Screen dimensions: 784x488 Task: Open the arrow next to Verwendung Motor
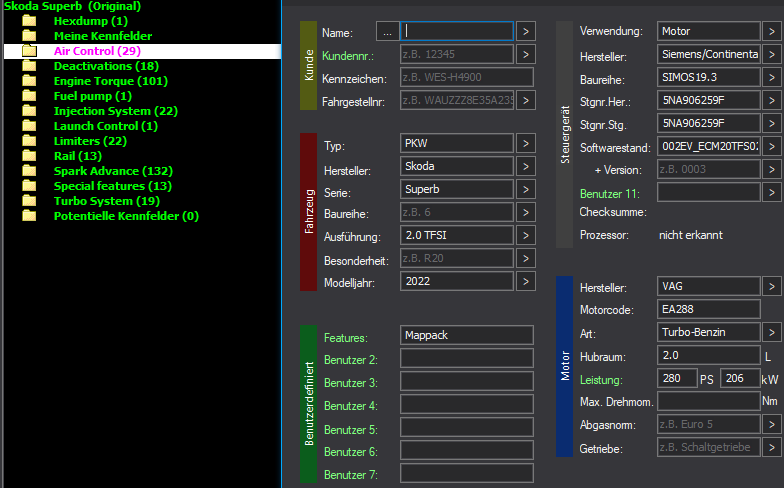(772, 32)
